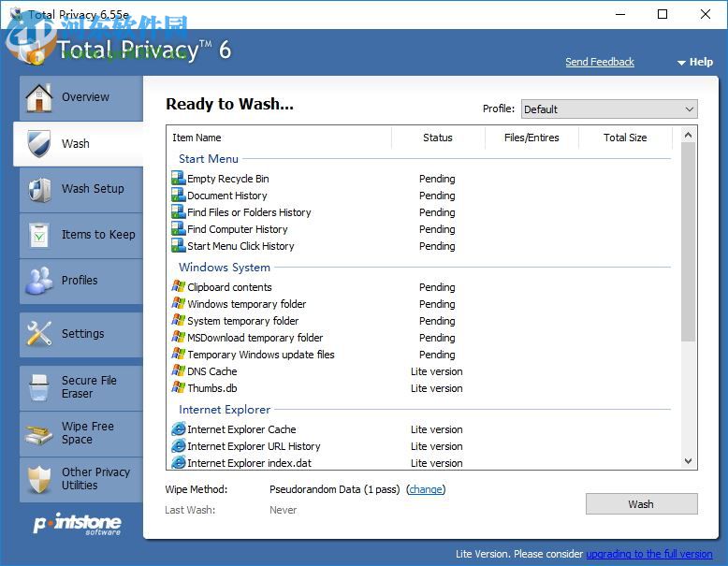728x566 pixels.
Task: Click Lite version status for DNS Cache
Action: click(x=436, y=371)
